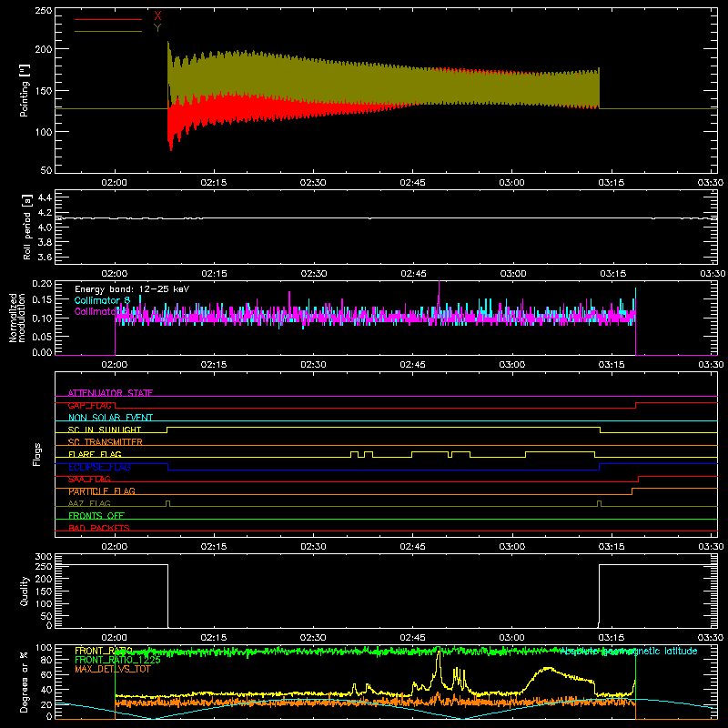728x728 pixels.
Task: Select the olive Y legend line
Action: pos(108,31)
